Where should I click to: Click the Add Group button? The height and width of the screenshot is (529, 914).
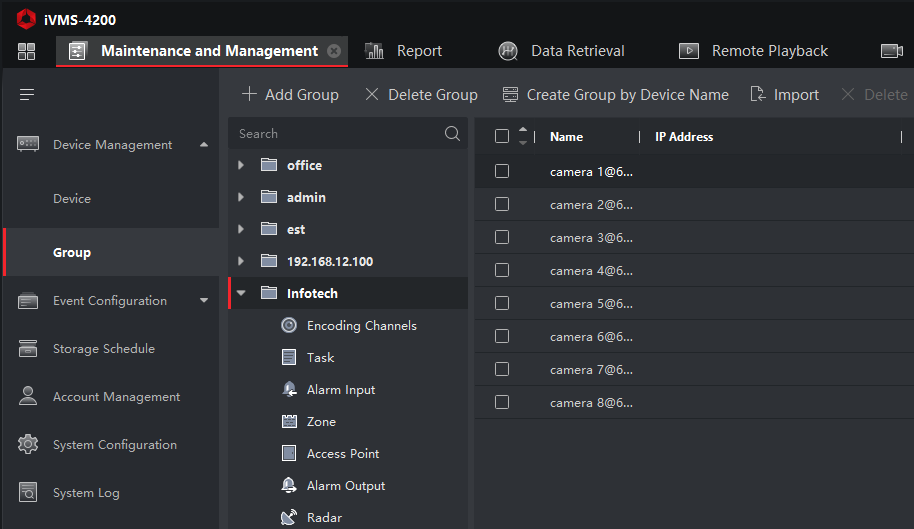[x=290, y=95]
